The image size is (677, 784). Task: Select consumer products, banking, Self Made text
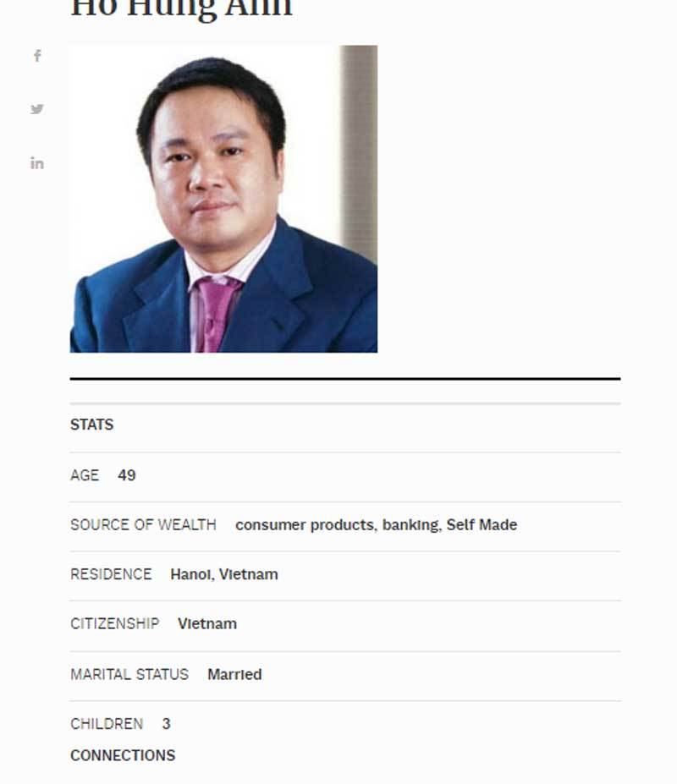pos(377,525)
